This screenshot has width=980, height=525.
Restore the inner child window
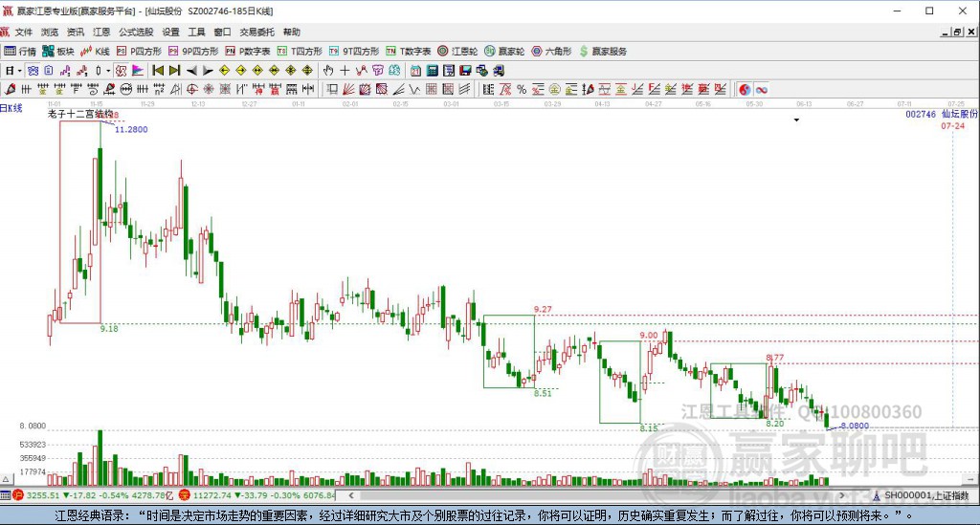[x=957, y=32]
